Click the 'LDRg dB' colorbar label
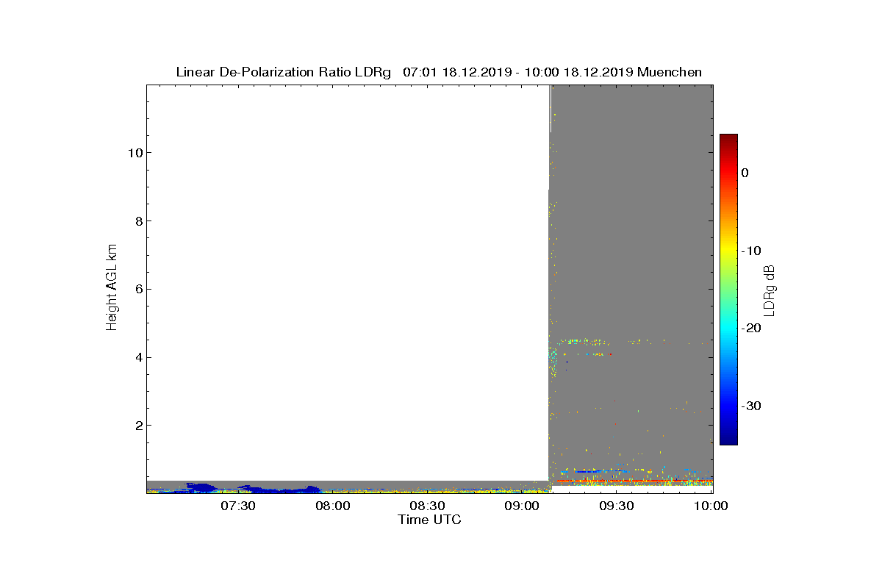Viewport: 882px width, 588px height. [x=770, y=290]
